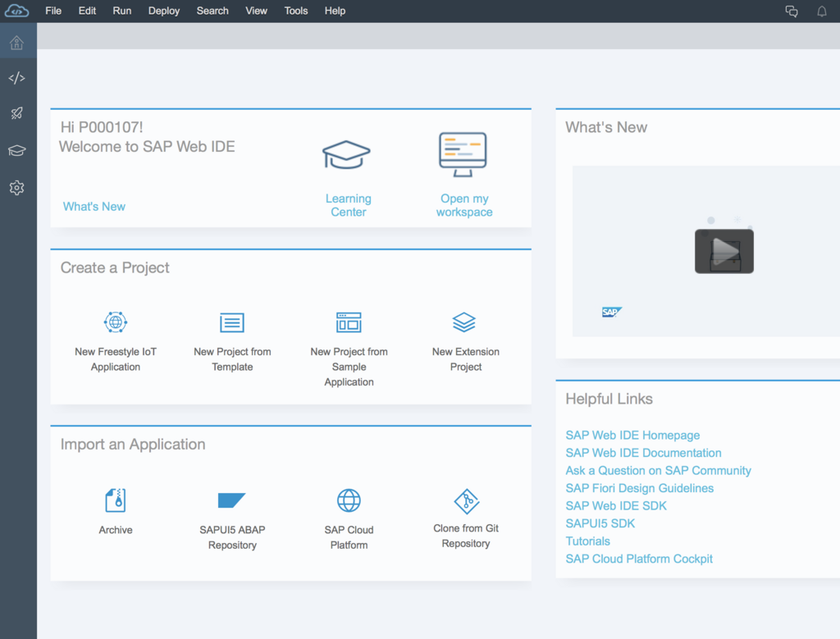Open SAP Fiori Design Guidelines link

[640, 488]
